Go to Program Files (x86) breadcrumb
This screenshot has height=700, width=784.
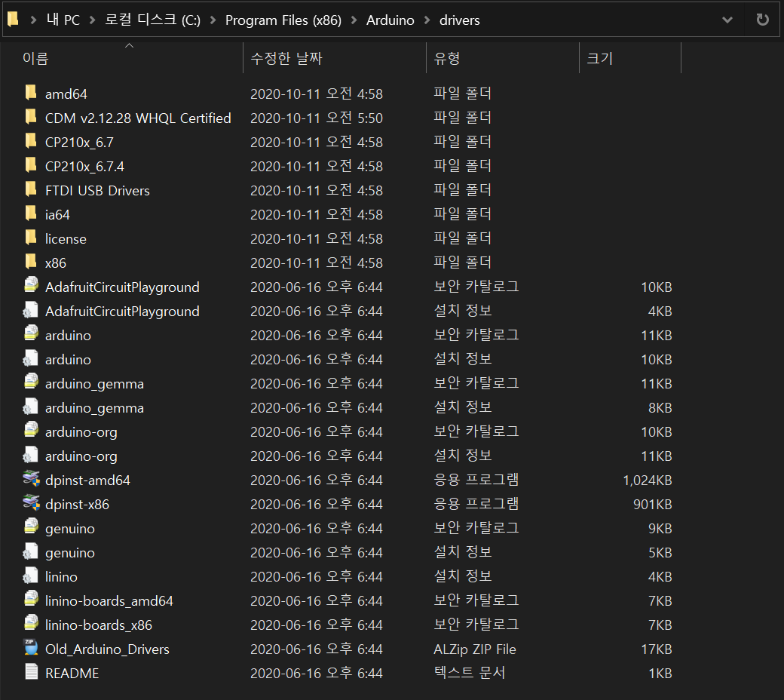(283, 20)
